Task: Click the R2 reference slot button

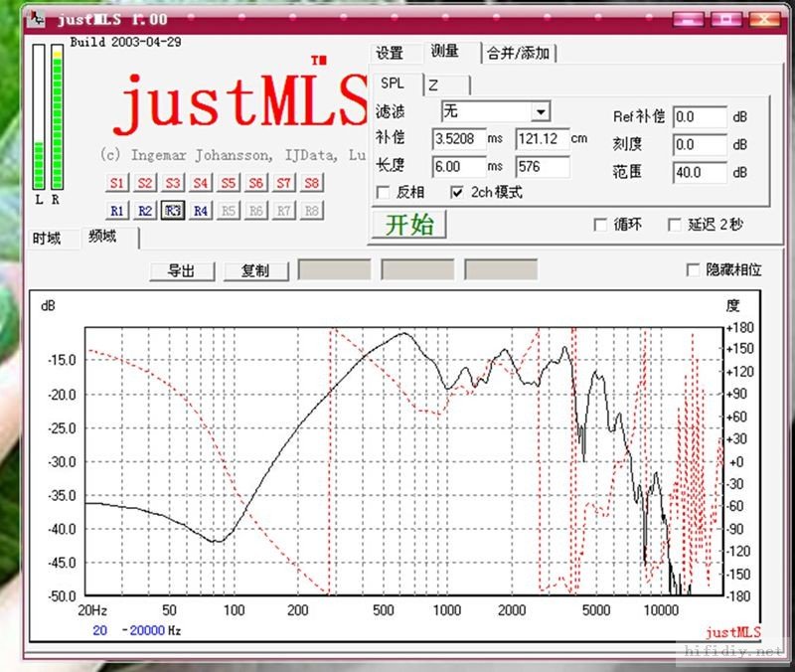Action: click(145, 211)
